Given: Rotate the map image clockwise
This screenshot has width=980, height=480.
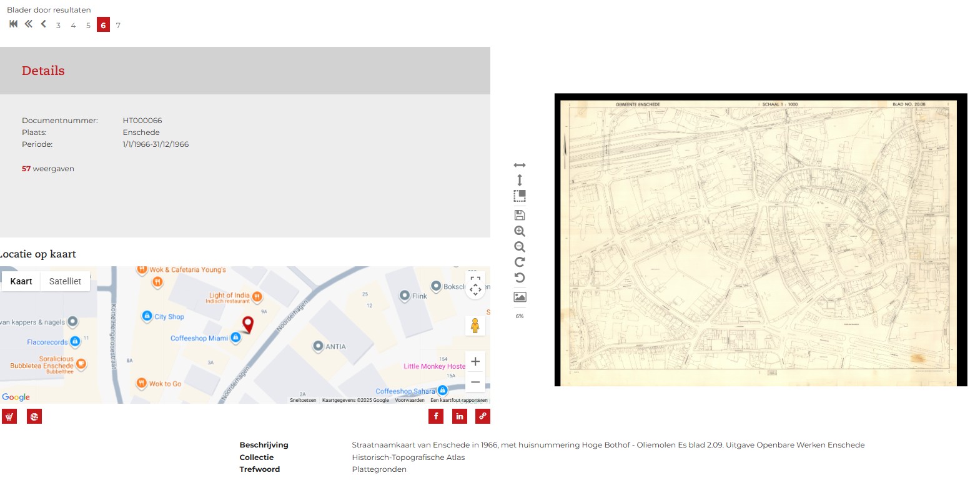Looking at the screenshot, I should click(x=519, y=262).
